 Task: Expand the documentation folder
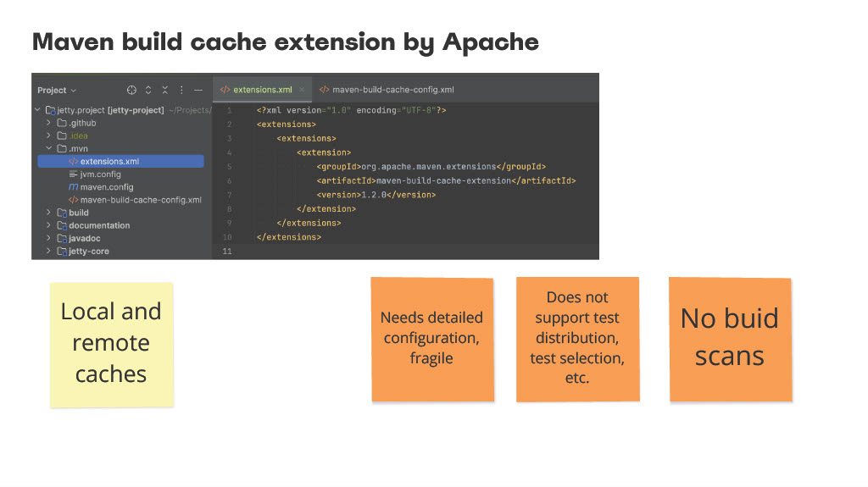point(48,225)
